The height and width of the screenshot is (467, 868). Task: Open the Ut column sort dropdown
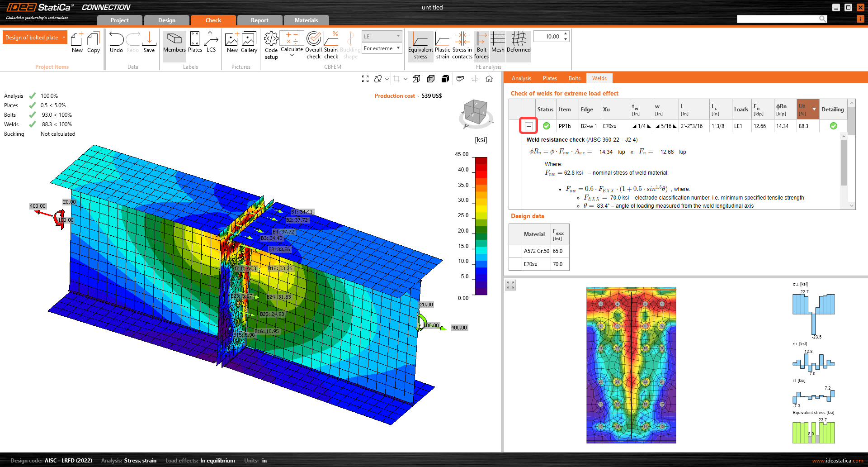[815, 109]
